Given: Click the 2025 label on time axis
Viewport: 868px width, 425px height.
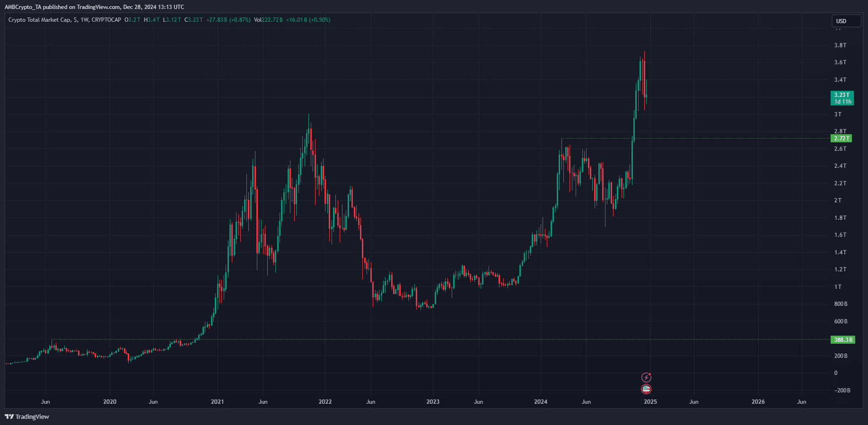Looking at the screenshot, I should (x=650, y=402).
